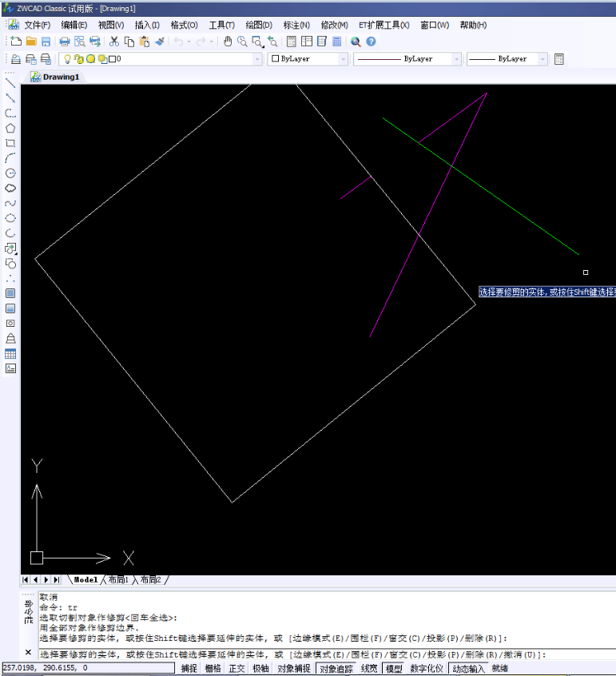The height and width of the screenshot is (676, 616).
Task: Open the ByLayer color dropdown
Action: point(344,59)
